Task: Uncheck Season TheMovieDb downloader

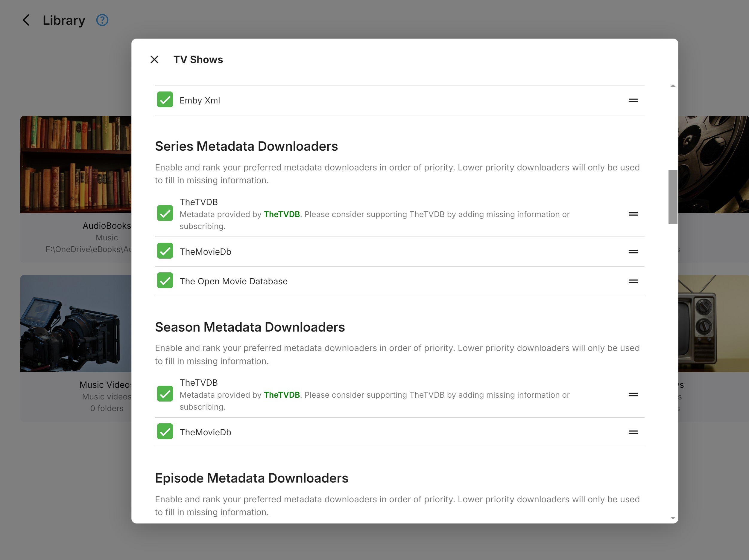Action: pos(165,432)
